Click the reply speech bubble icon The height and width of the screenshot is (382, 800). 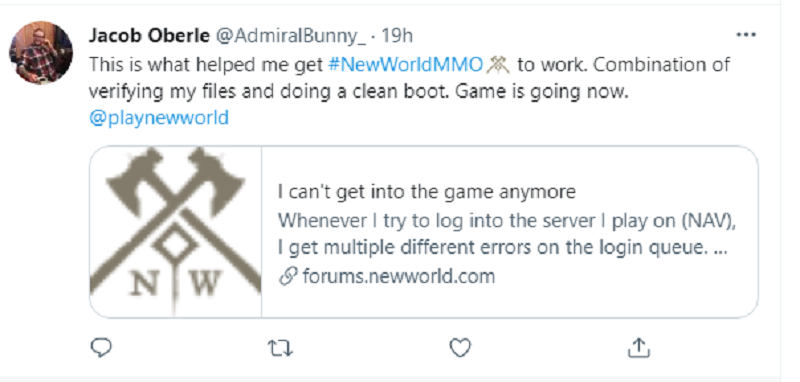click(101, 348)
